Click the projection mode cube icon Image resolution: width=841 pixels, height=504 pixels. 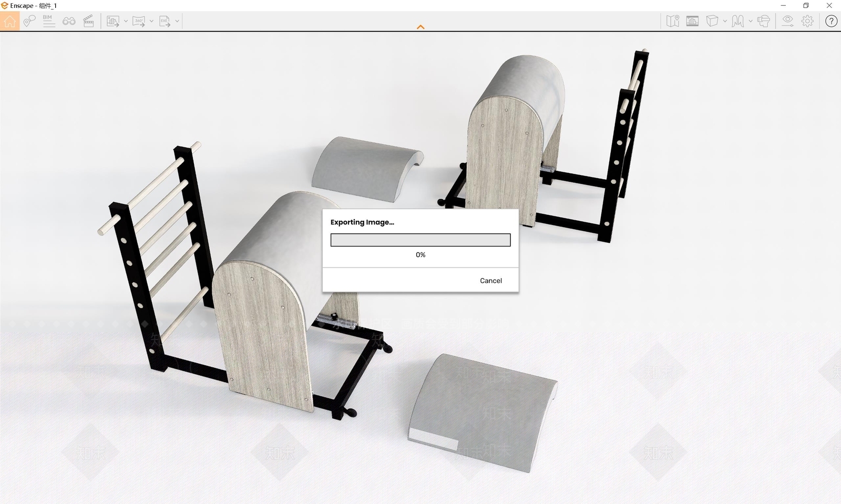(x=712, y=21)
